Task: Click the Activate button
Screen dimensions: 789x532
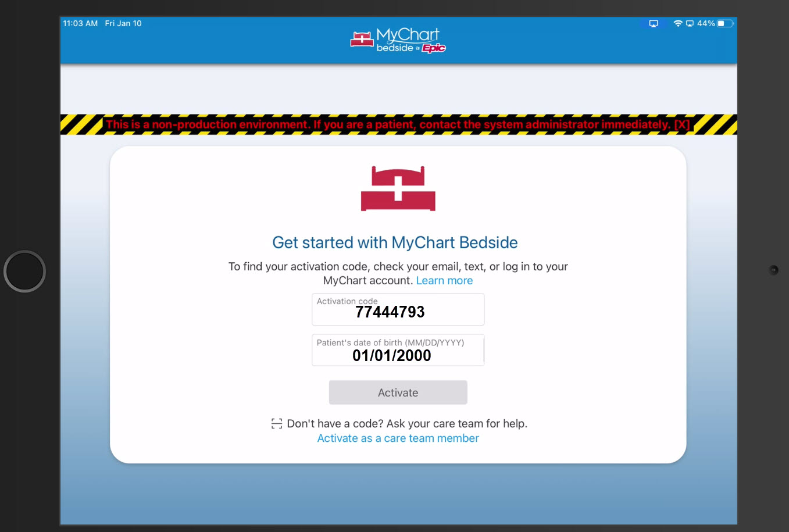Action: tap(398, 392)
